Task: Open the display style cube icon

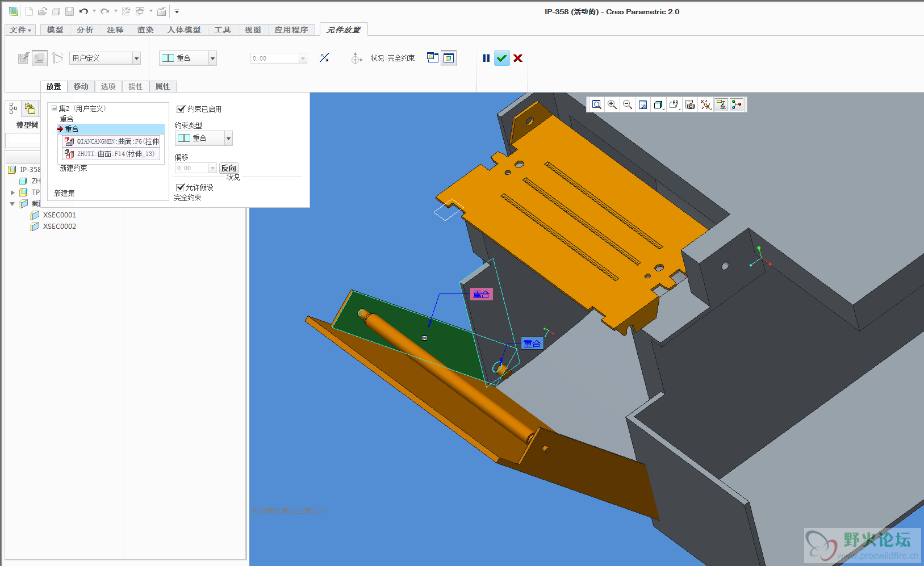Action: pos(658,104)
